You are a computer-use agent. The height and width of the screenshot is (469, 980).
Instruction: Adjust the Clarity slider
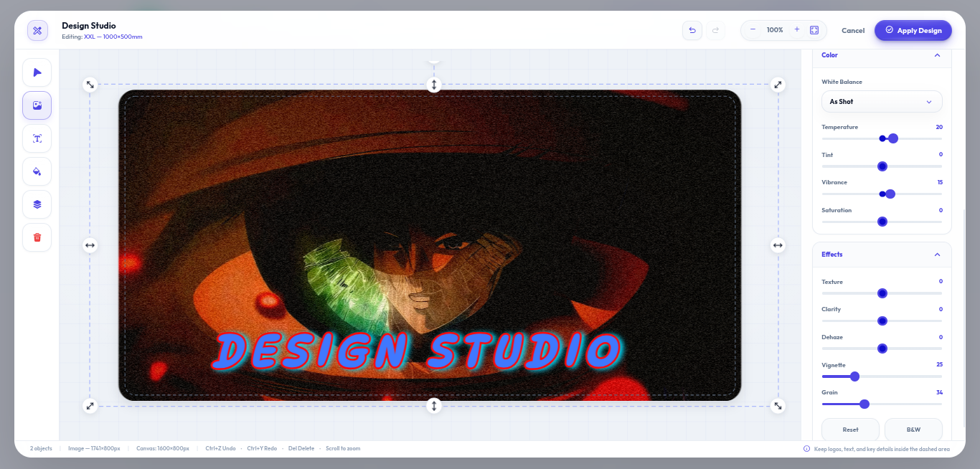(882, 321)
